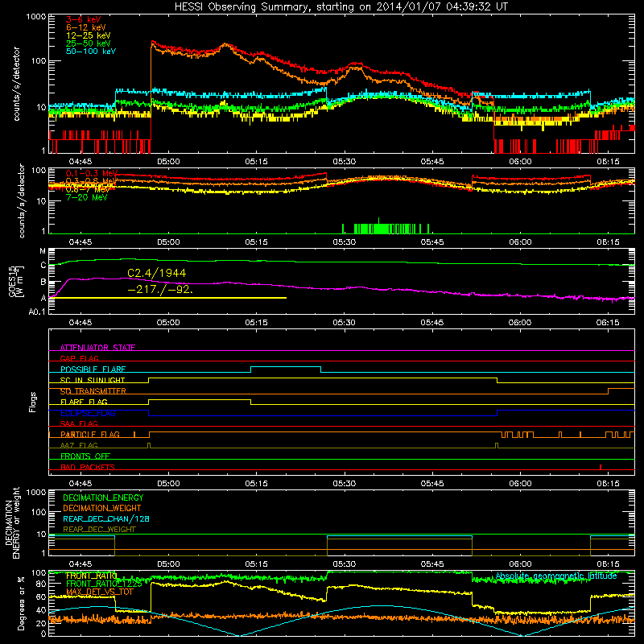
Task: Click the 12-25 keV legend label
Action: [88, 35]
